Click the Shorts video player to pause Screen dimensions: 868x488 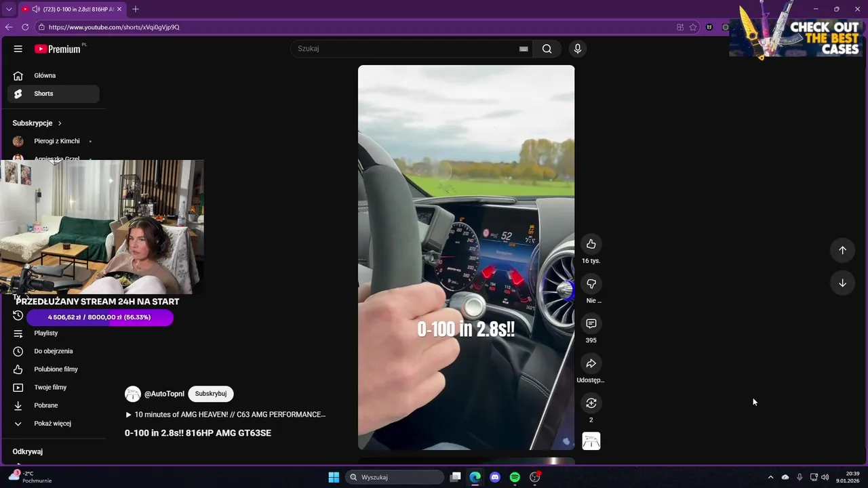[466, 257]
